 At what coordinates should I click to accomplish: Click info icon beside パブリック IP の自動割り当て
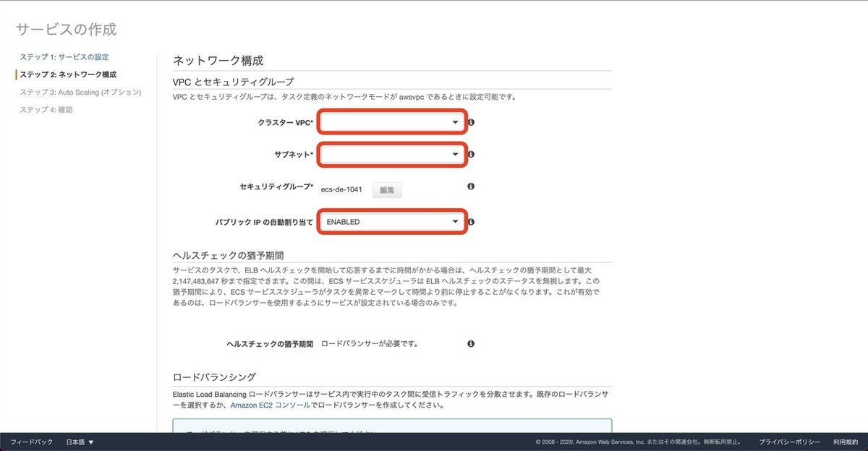[x=471, y=221]
